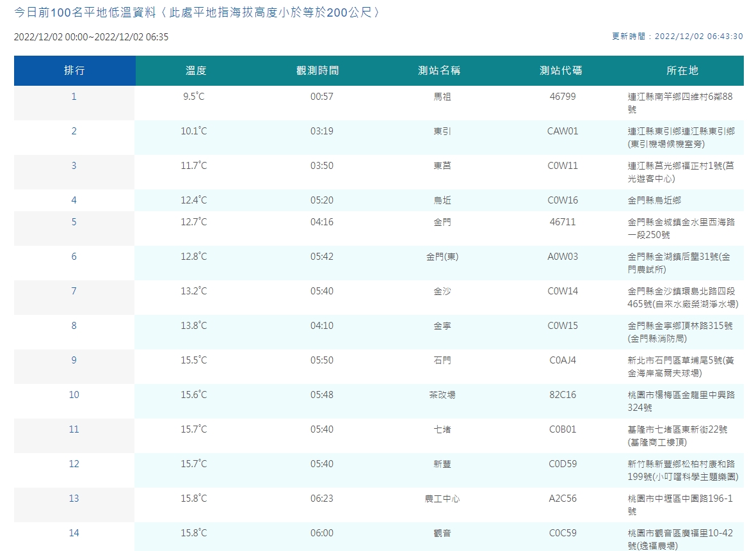Select temperature cell 15.5°C

coord(194,360)
